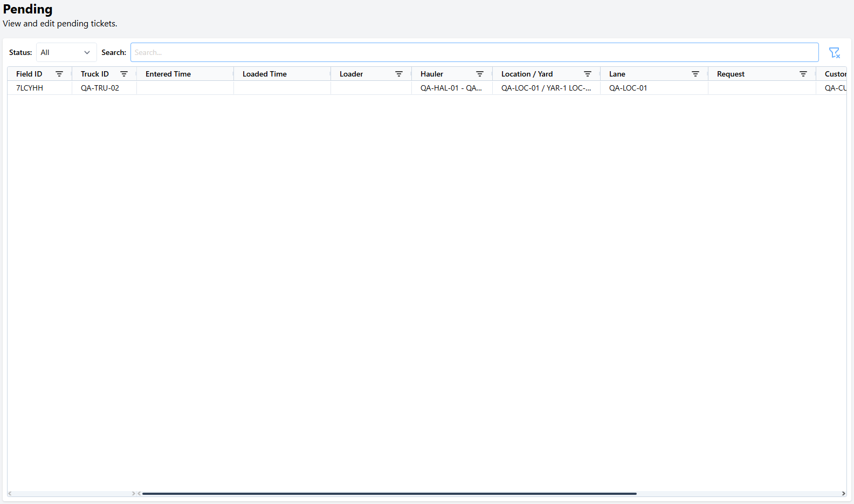
Task: Click the QA-TRU-02 truck ID cell
Action: [x=100, y=88]
